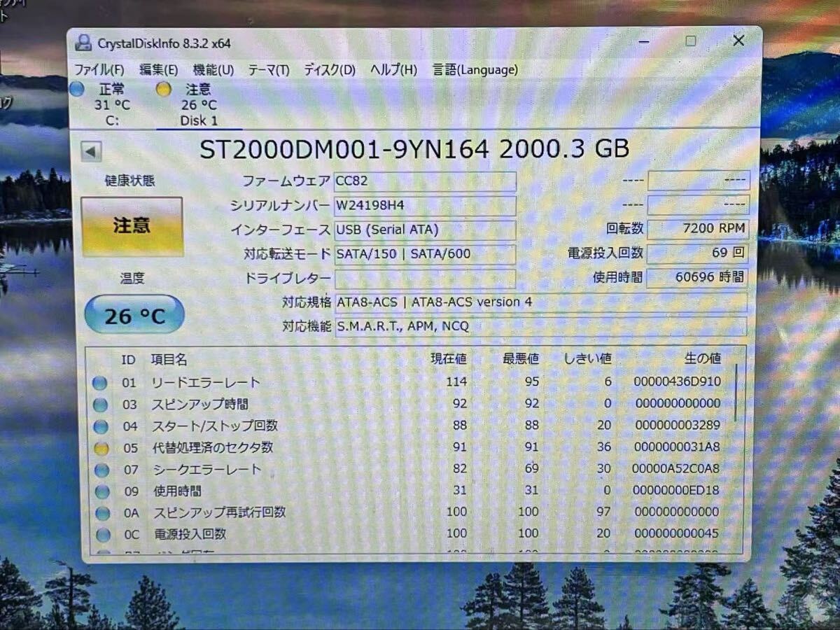The width and height of the screenshot is (840, 630).
Task: Select the yellow 注意 status icon for Disk 1
Action: tap(164, 89)
